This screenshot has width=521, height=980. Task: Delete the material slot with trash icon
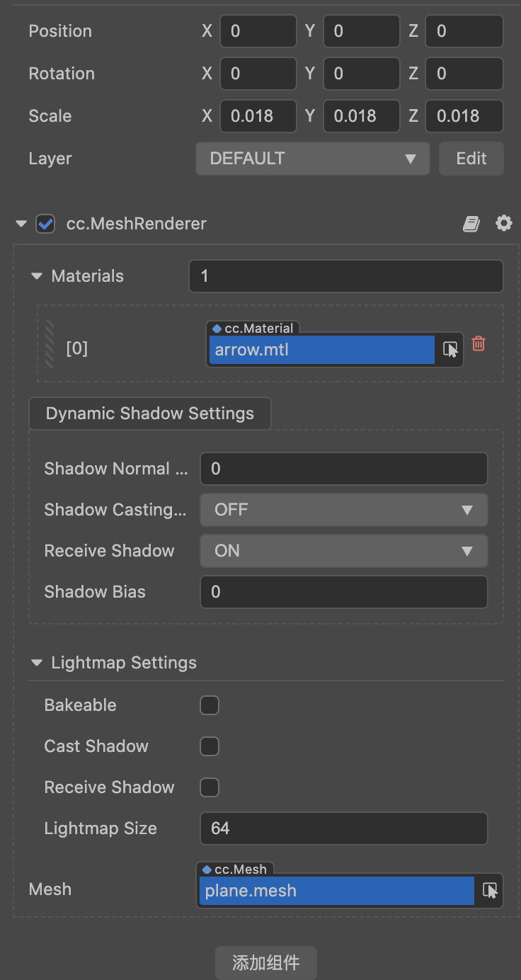pos(479,344)
